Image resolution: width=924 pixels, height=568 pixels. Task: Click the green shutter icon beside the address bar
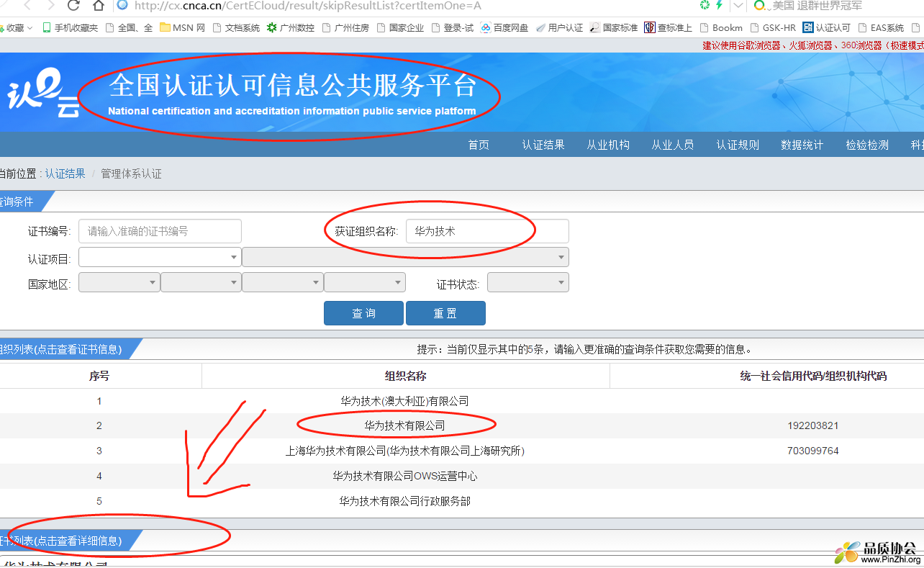(705, 5)
